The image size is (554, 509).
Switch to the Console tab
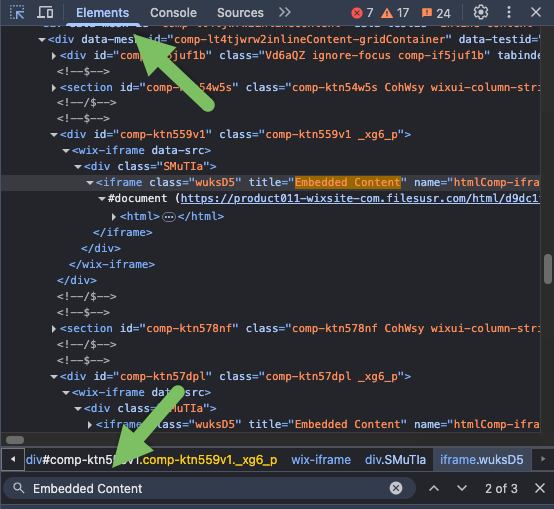pyautogui.click(x=173, y=13)
